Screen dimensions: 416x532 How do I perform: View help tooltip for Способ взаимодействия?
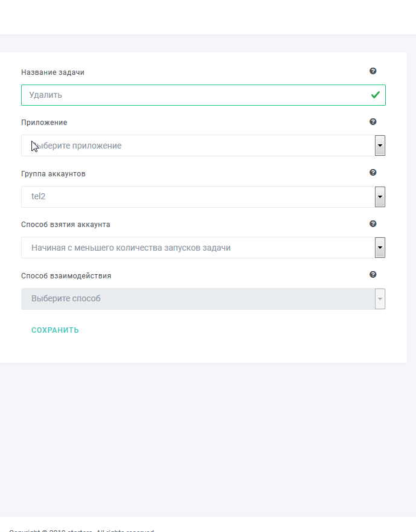point(373,275)
